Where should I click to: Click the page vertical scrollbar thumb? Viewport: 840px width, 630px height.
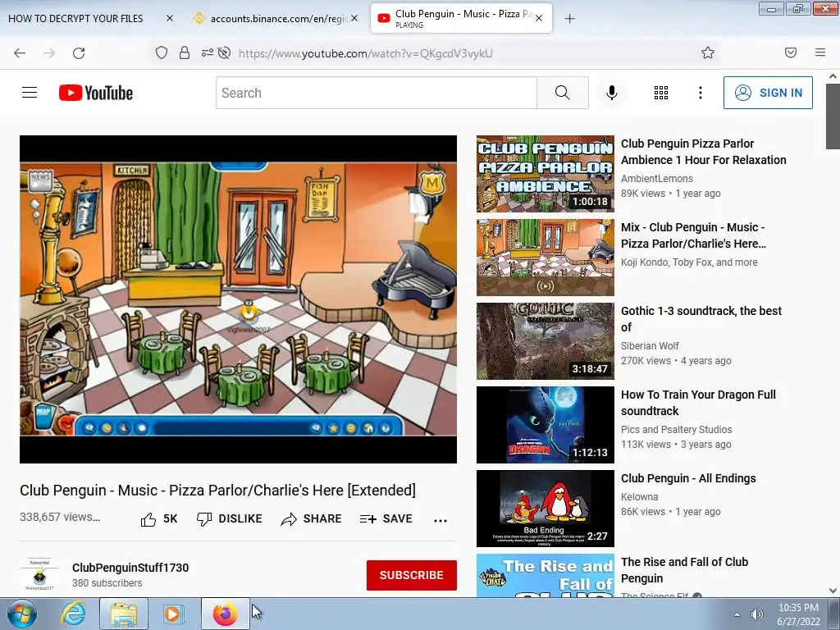point(833,116)
